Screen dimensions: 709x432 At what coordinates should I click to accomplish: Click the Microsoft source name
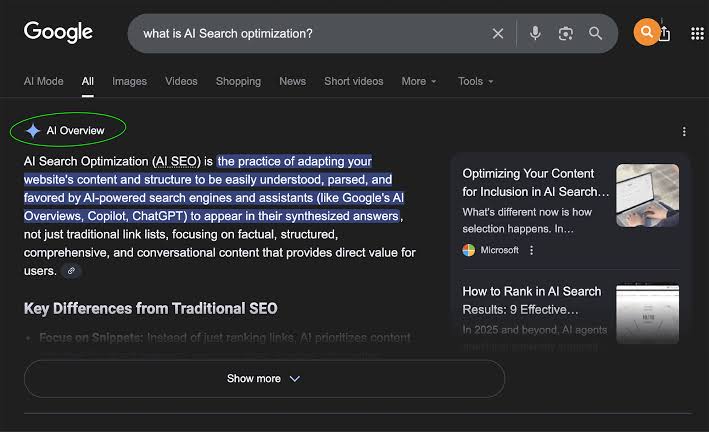[499, 250]
